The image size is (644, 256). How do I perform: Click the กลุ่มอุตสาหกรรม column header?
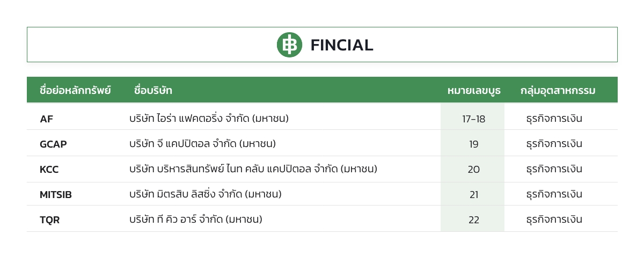[558, 90]
